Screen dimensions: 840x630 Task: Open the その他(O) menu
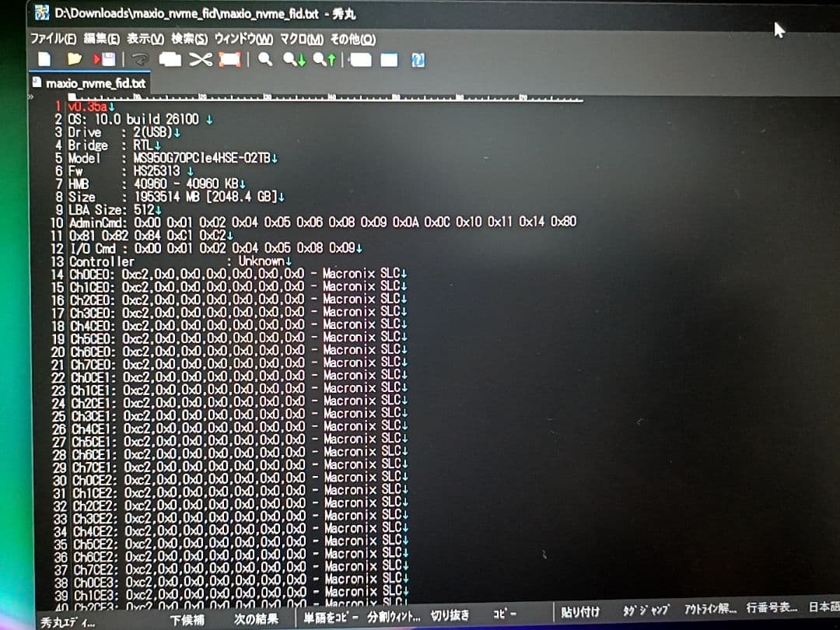tap(352, 39)
